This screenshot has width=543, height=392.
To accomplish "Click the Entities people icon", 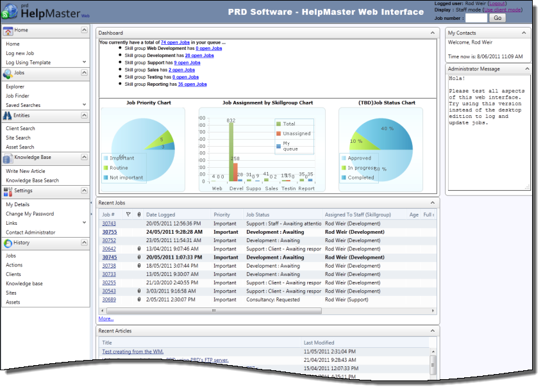I will (7, 116).
